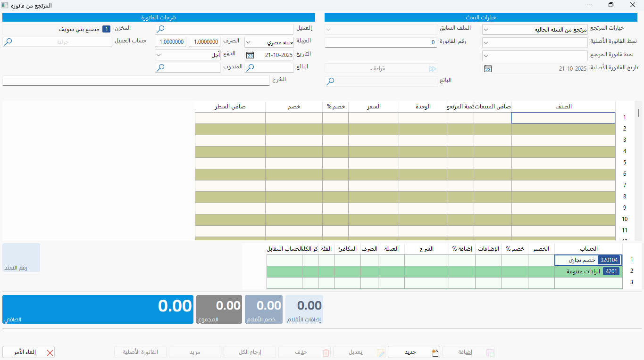
Task: Click the read (قراءة) fast-forward icon
Action: click(432, 69)
